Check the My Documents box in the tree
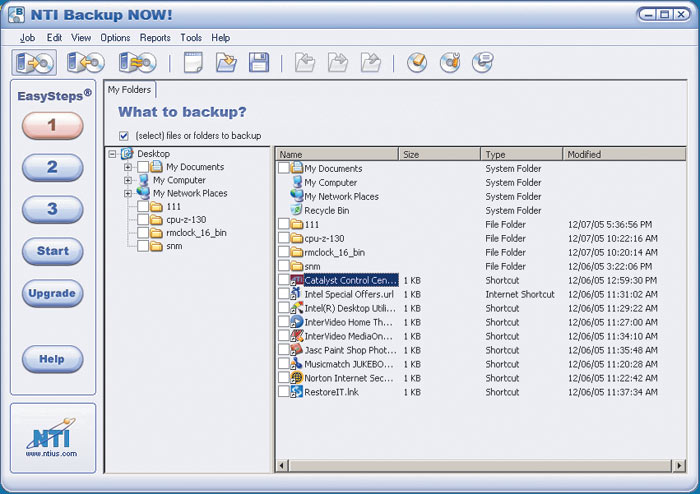Screen dimensions: 700x494 (143, 167)
